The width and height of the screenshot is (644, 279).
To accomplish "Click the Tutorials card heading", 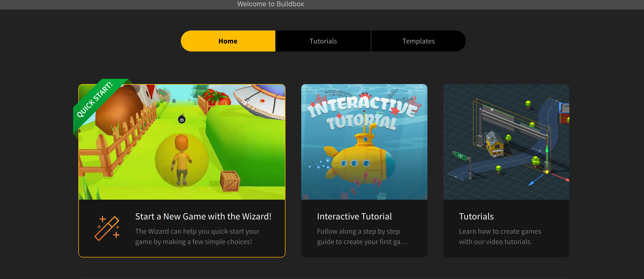I will click(476, 216).
